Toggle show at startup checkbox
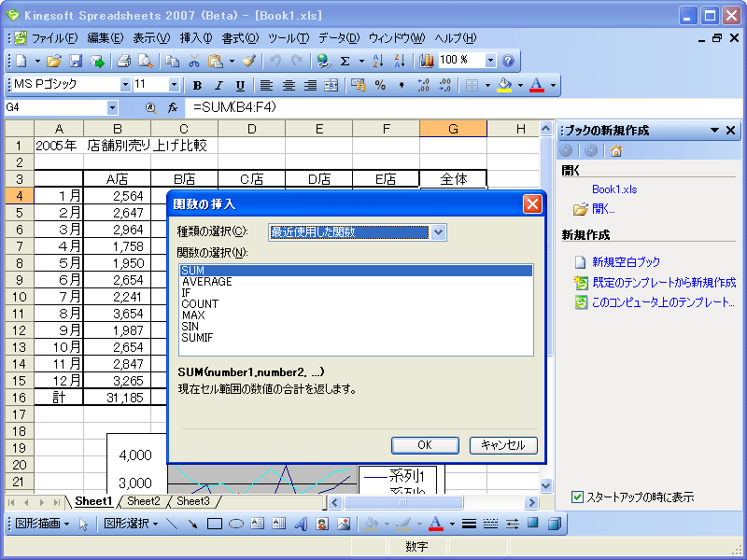The height and width of the screenshot is (560, 747). [x=577, y=497]
